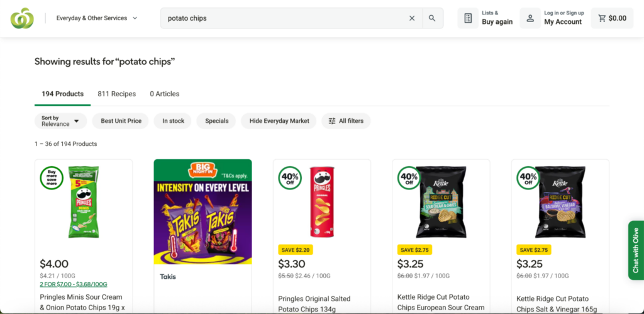Switch to the 811 Recipes tab
This screenshot has height=314, width=644.
tap(116, 94)
